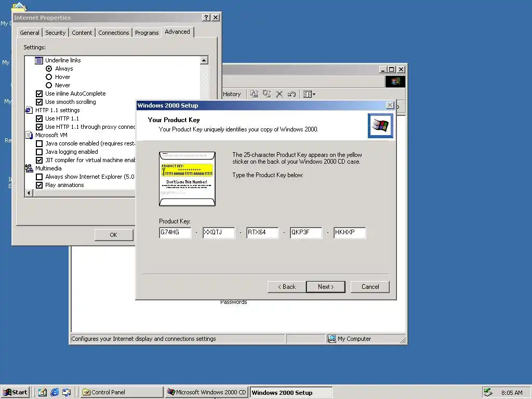The height and width of the screenshot is (399, 532).
Task: Click settings list scroll left arrow
Action: (x=29, y=193)
